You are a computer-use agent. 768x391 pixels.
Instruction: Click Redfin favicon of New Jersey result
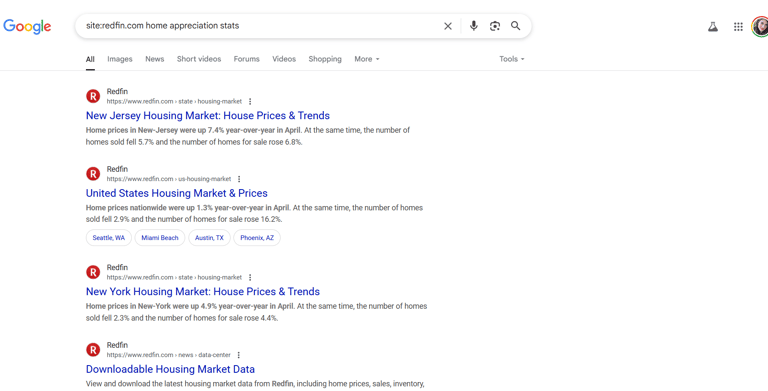pyautogui.click(x=93, y=96)
